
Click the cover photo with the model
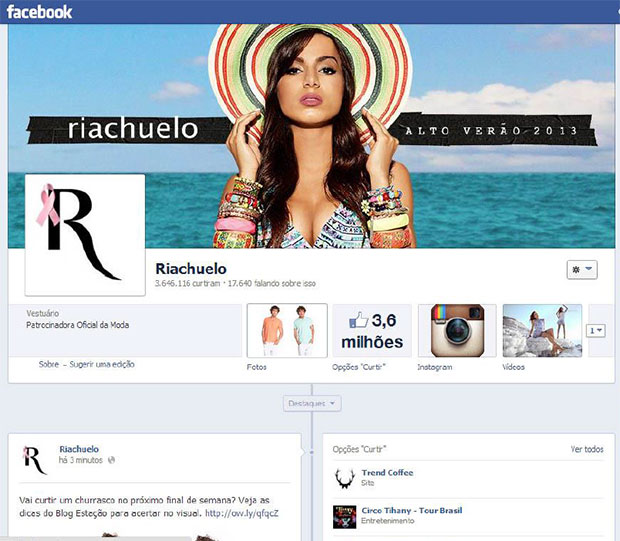(x=312, y=136)
